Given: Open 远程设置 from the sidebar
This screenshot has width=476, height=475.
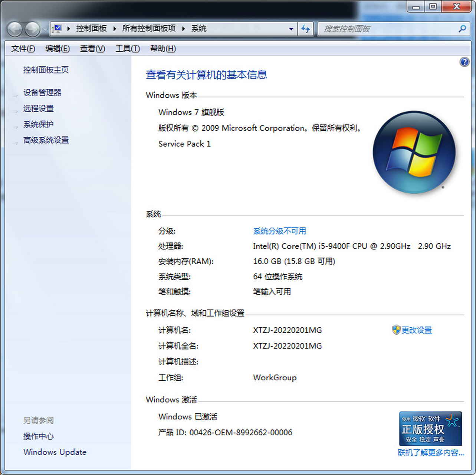Looking at the screenshot, I should [x=39, y=108].
